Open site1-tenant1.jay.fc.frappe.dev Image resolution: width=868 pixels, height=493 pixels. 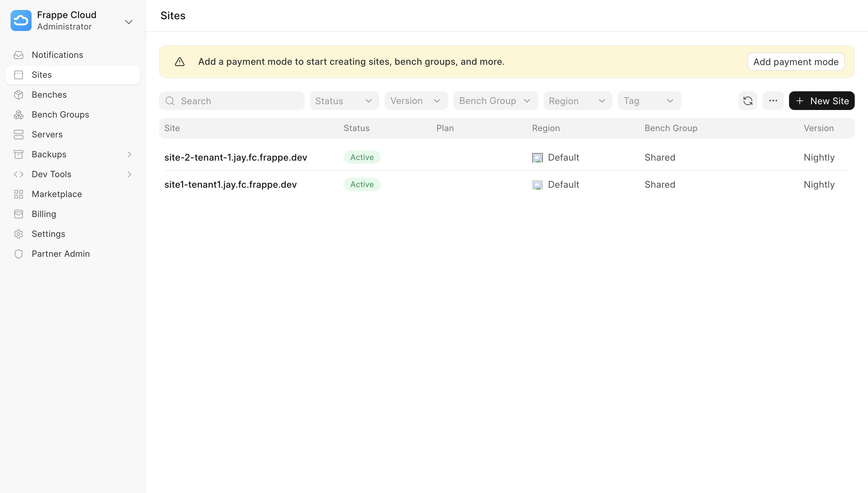(x=231, y=184)
